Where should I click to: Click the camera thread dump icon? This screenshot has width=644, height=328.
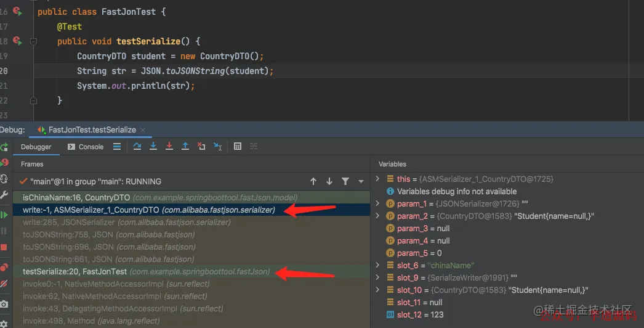[4, 304]
